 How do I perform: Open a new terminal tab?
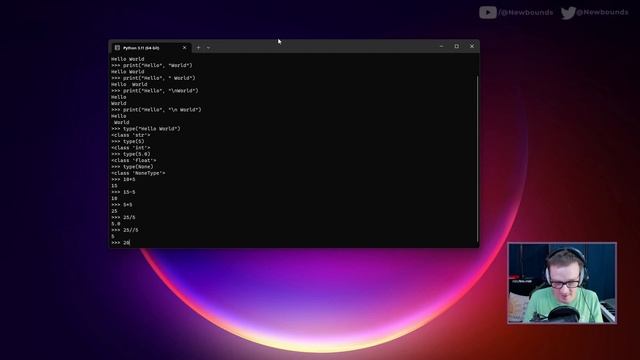(198, 48)
